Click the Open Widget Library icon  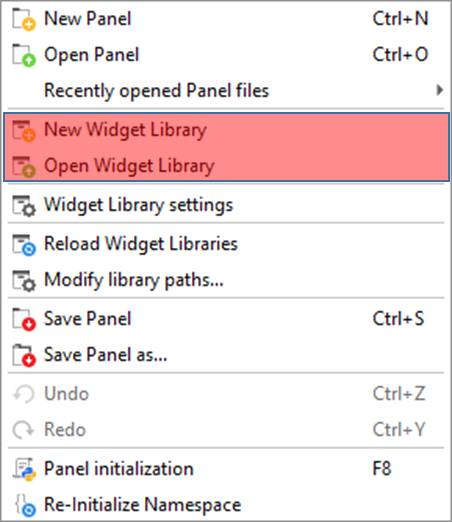(x=24, y=167)
